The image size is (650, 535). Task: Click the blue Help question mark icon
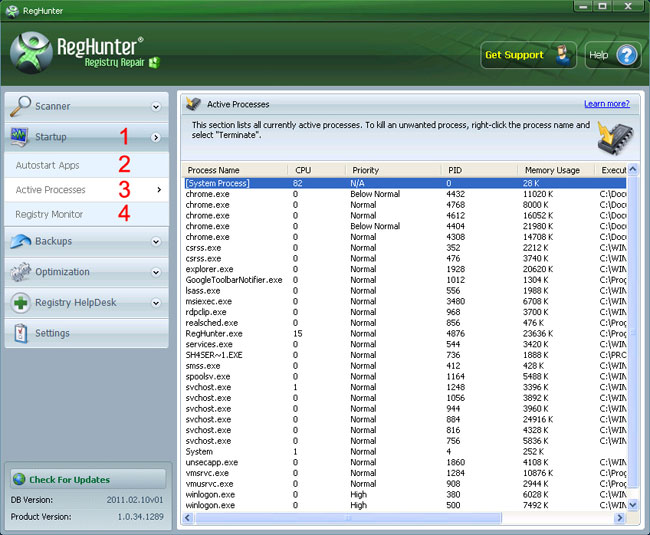(626, 55)
